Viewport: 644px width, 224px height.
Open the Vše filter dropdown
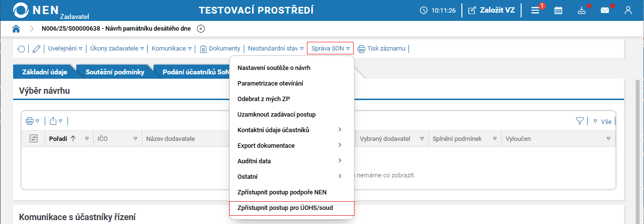pos(603,121)
